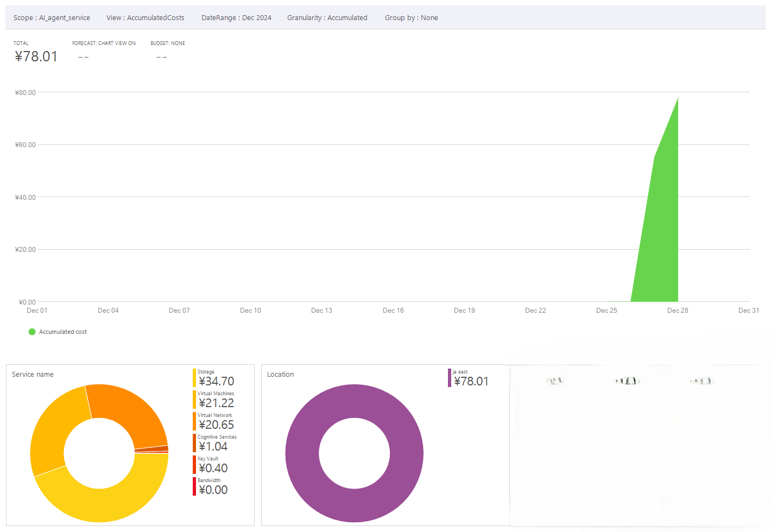Open the DateRange: Dec 2024 selector
The image size is (771, 532).
point(236,17)
